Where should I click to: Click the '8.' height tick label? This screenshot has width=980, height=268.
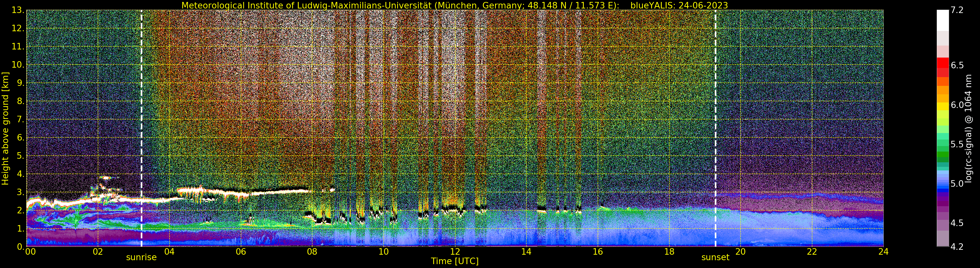pyautogui.click(x=21, y=101)
